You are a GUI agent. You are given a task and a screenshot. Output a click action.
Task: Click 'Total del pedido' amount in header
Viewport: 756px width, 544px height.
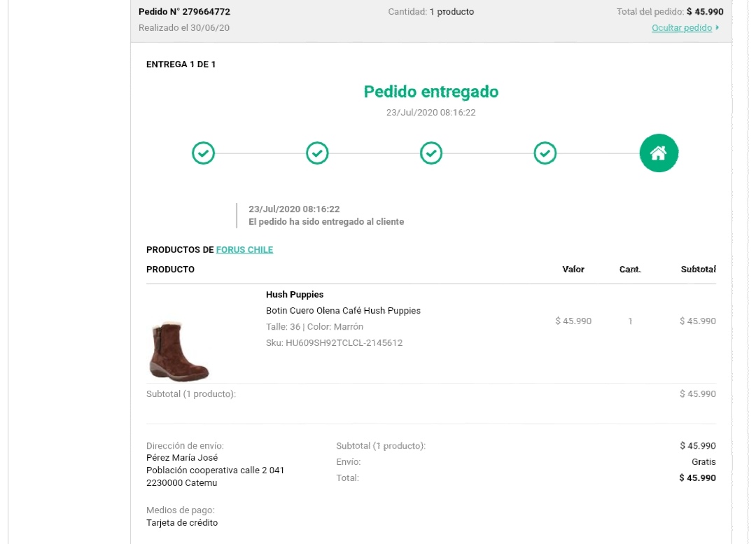click(705, 12)
